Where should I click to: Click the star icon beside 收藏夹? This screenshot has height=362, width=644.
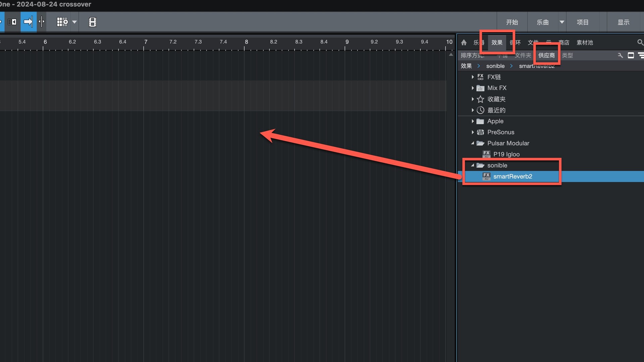pos(480,99)
